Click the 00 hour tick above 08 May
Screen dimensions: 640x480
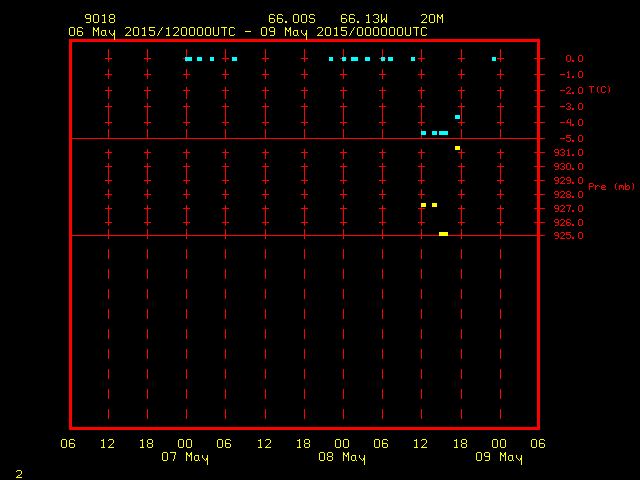point(342,443)
